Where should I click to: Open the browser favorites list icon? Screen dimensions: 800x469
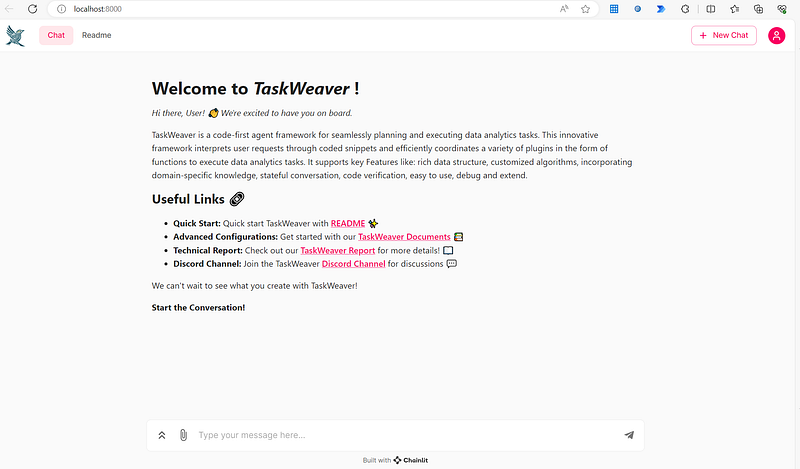click(734, 9)
